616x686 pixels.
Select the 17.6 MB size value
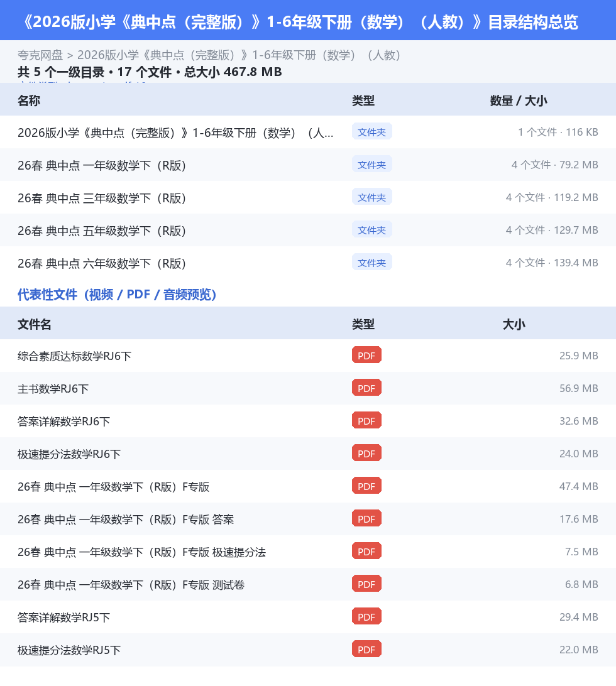(579, 519)
